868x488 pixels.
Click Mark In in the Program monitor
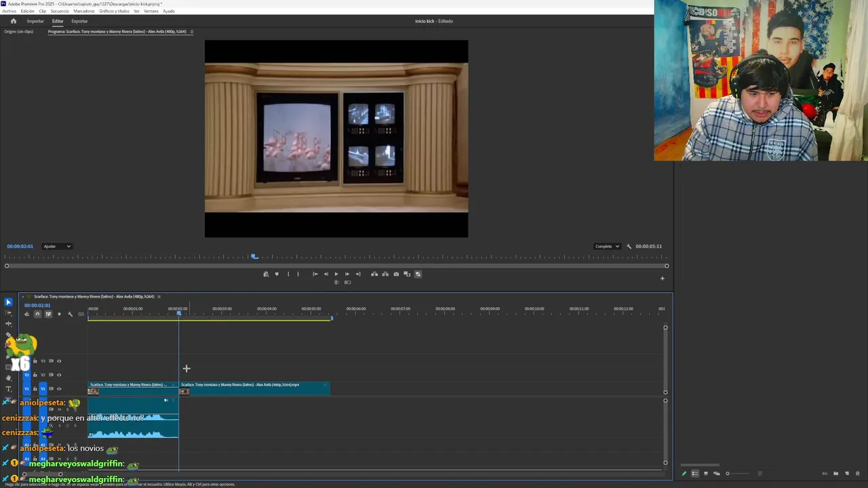[288, 274]
